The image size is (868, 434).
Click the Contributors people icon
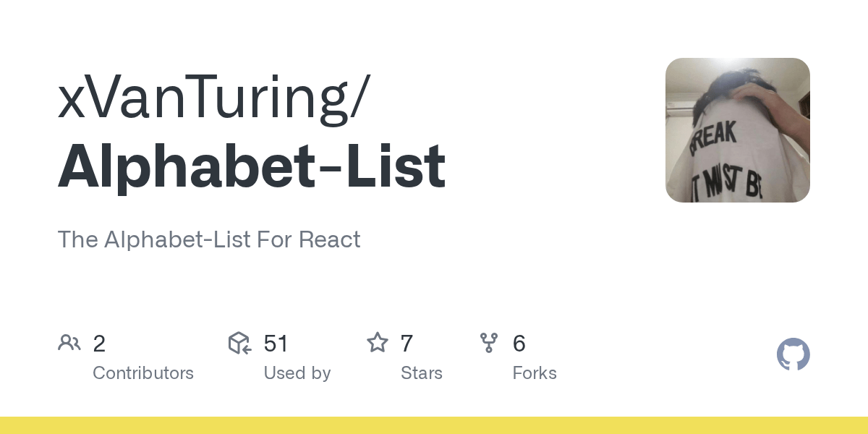click(69, 343)
